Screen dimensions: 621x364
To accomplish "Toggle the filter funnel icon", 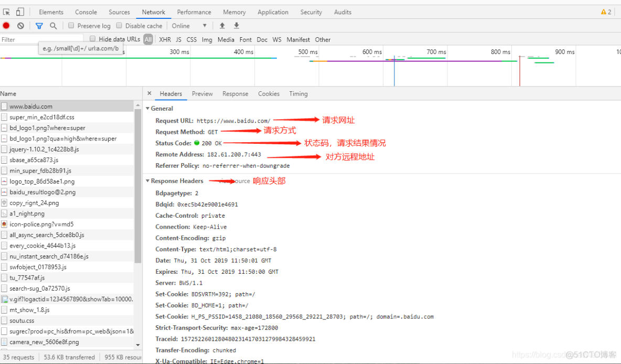I will 39,26.
